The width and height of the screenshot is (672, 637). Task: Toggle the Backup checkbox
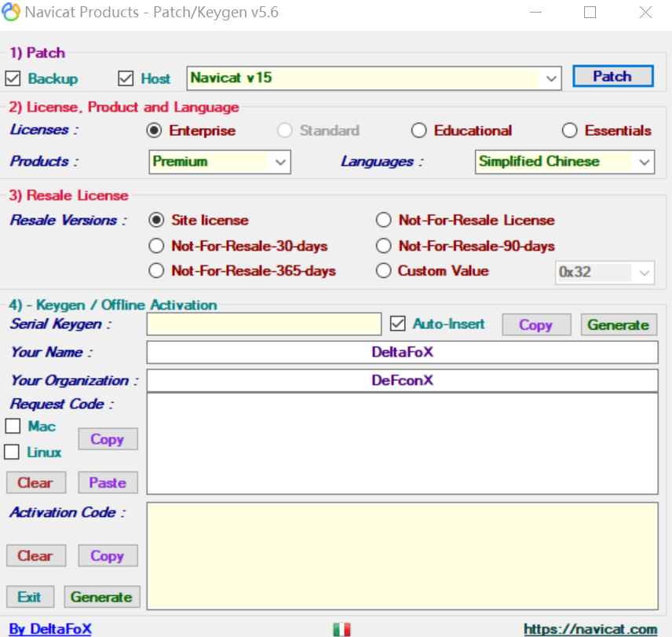[x=13, y=79]
